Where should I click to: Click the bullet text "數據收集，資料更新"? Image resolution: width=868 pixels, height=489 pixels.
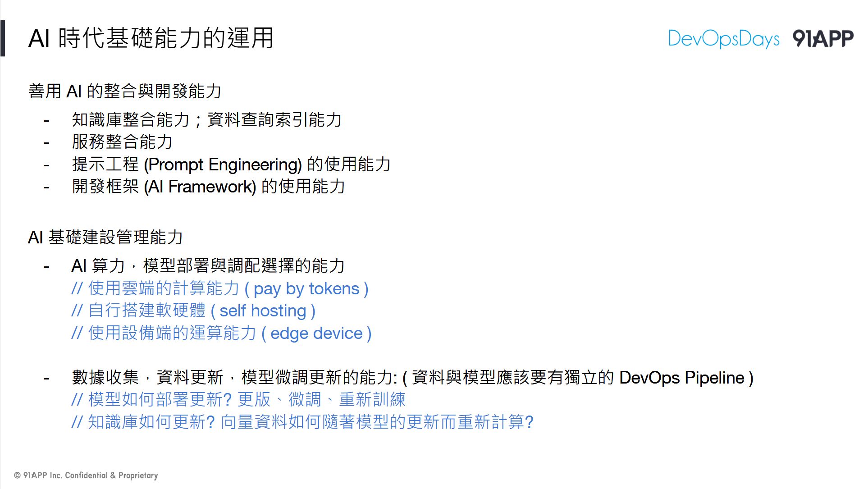pos(147,378)
